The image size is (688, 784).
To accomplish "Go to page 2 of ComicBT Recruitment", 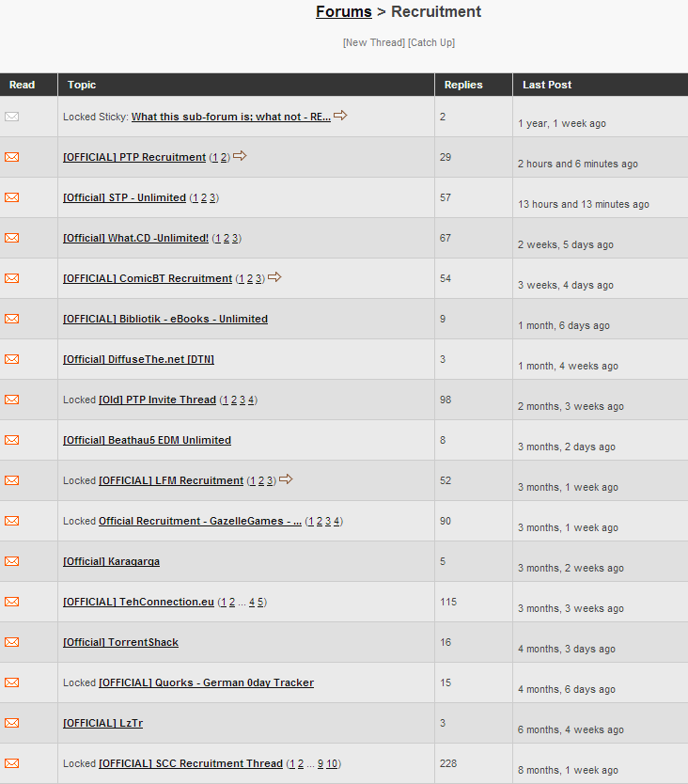I will 250,279.
